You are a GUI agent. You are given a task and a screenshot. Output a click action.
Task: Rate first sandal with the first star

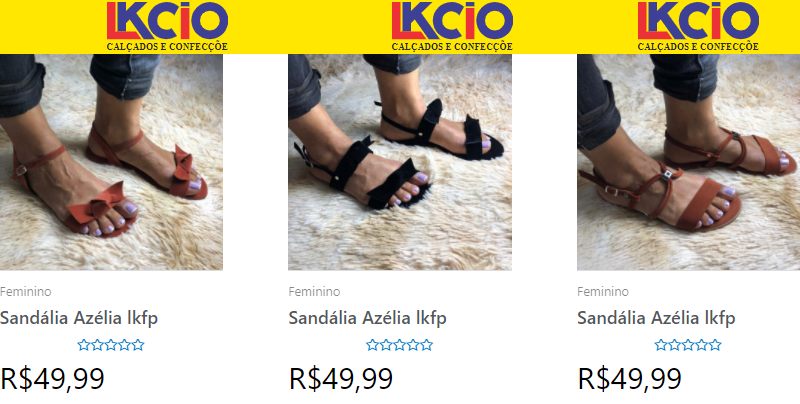[x=84, y=345]
